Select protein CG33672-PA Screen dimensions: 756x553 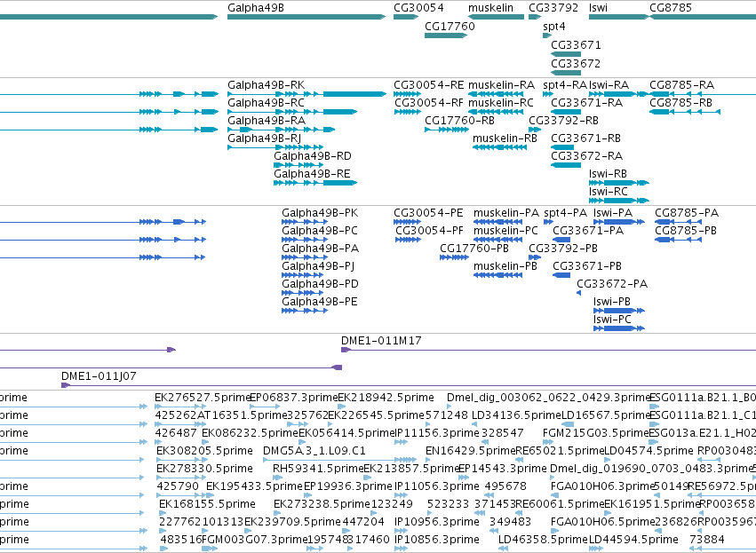[x=612, y=284]
